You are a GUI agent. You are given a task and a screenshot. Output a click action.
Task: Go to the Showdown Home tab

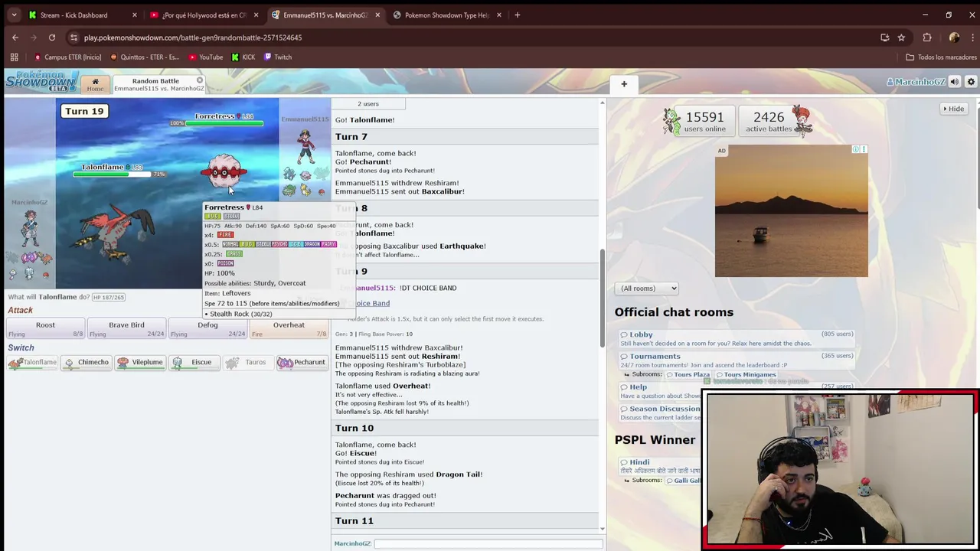coord(95,84)
